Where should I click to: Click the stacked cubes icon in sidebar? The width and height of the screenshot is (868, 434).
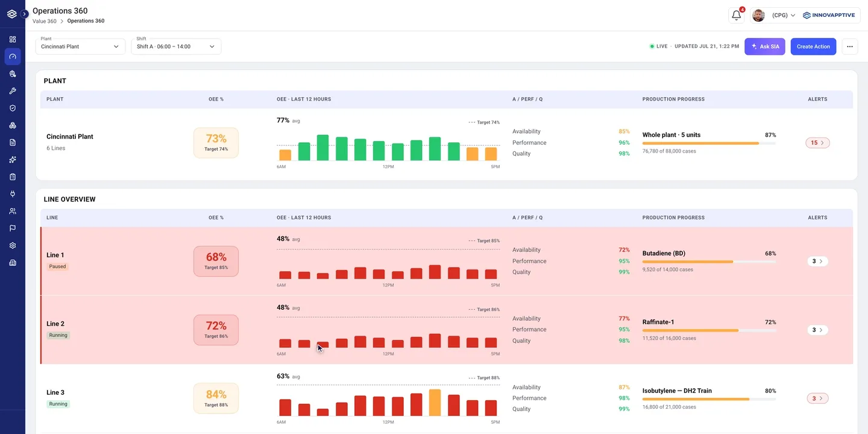[x=13, y=125]
